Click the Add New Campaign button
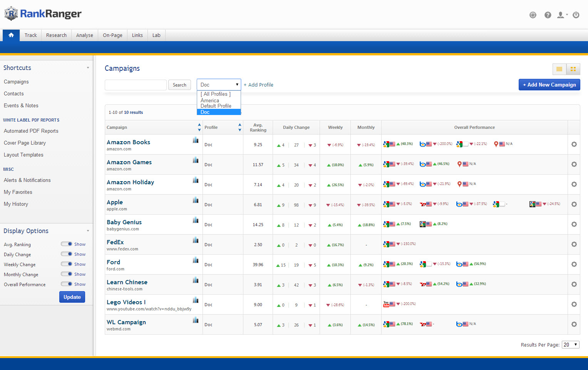588x370 pixels. point(549,85)
